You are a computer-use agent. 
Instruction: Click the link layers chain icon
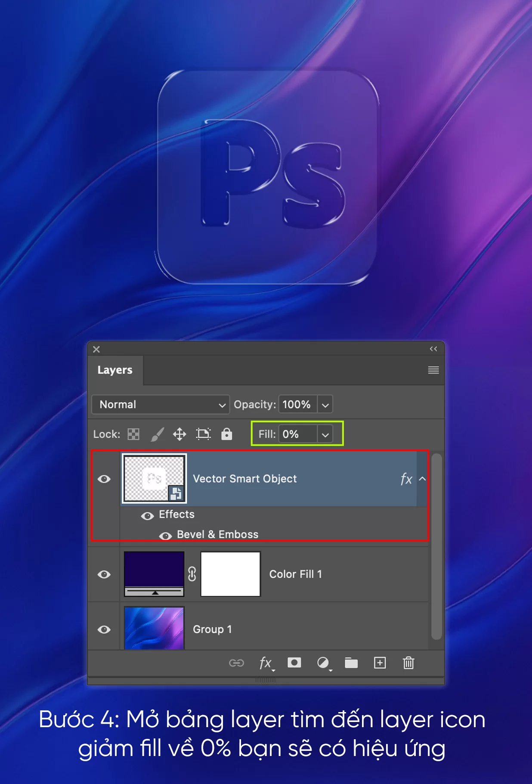(x=236, y=663)
